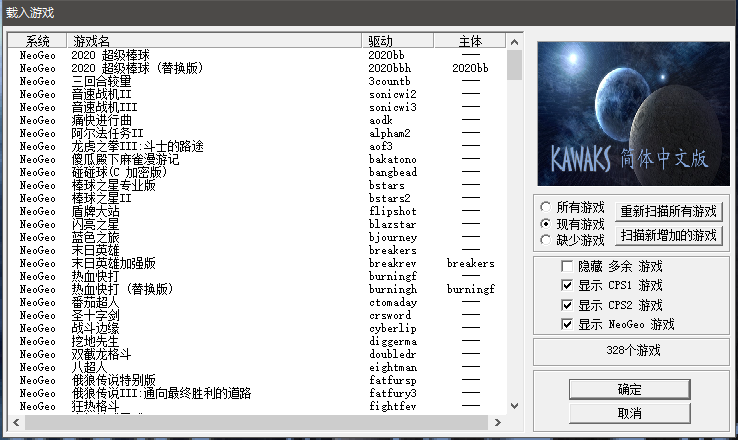Image resolution: width=738 pixels, height=440 pixels.
Task: Confirm with the 确定 button
Action: pos(629,389)
